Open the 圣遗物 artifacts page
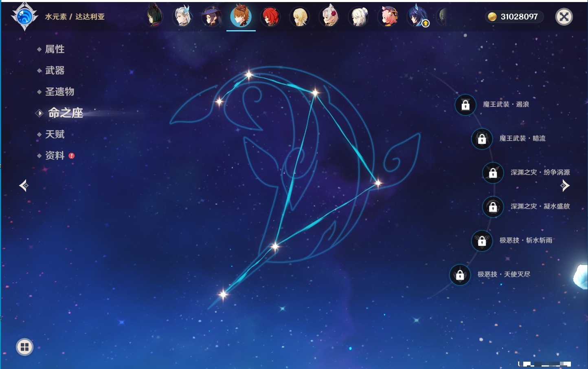Viewport: 588px width, 369px height. 59,92
